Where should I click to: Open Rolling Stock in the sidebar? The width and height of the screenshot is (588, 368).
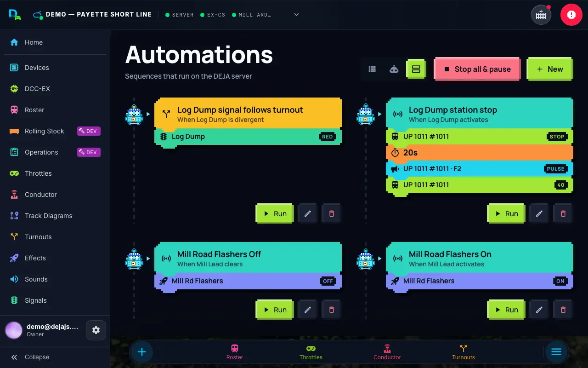(55, 131)
